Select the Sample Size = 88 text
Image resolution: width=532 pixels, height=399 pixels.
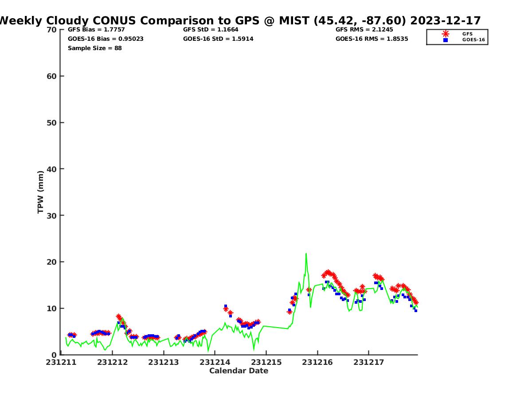94,48
